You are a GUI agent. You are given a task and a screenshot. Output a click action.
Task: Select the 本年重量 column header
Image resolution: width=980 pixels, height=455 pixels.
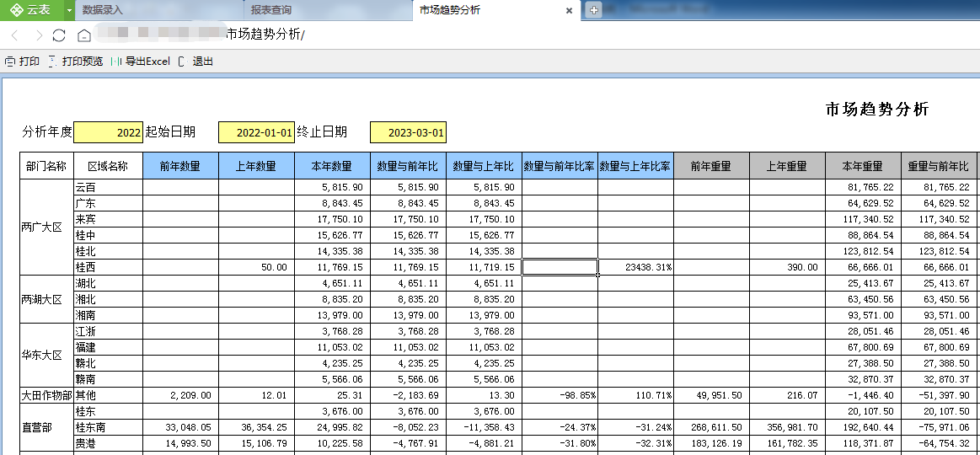pyautogui.click(x=863, y=166)
